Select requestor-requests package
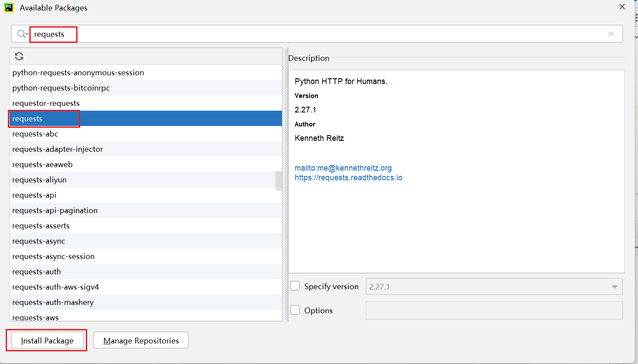The width and height of the screenshot is (638, 364). [x=146, y=103]
